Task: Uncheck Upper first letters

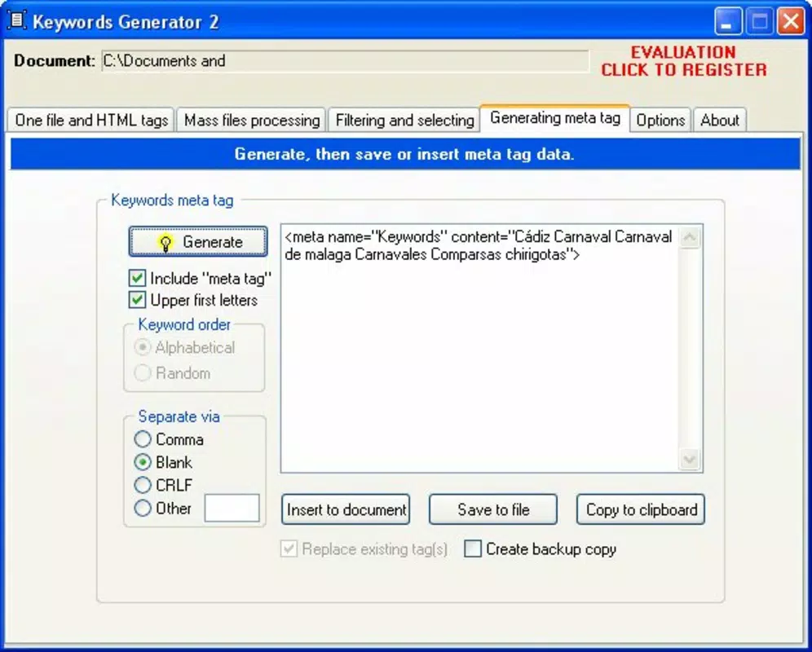Action: pos(137,300)
